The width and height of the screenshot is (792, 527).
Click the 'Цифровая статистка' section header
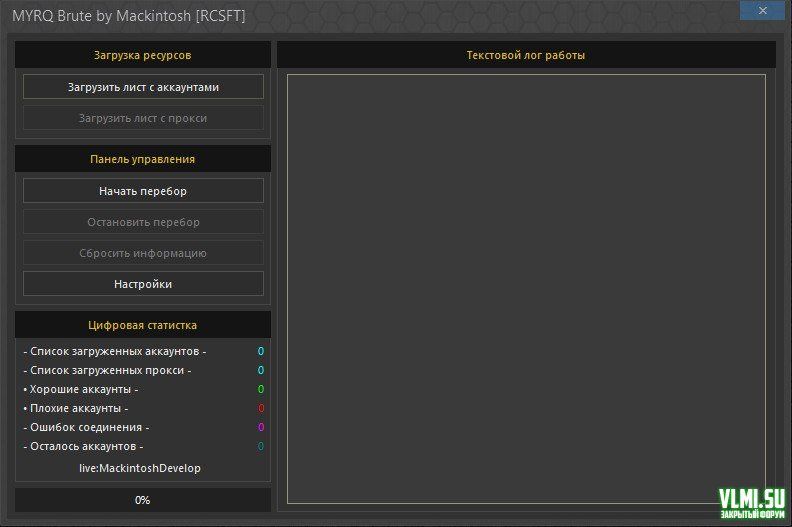point(143,325)
